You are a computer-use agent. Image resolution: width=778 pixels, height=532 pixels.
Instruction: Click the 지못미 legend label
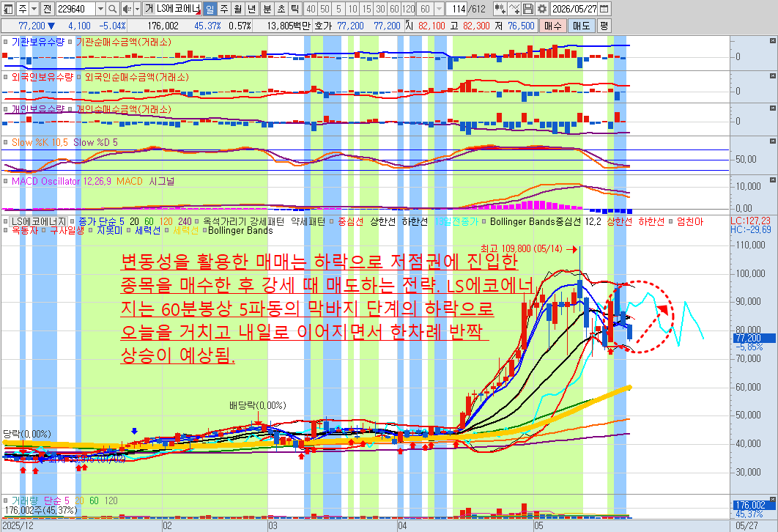coord(109,230)
